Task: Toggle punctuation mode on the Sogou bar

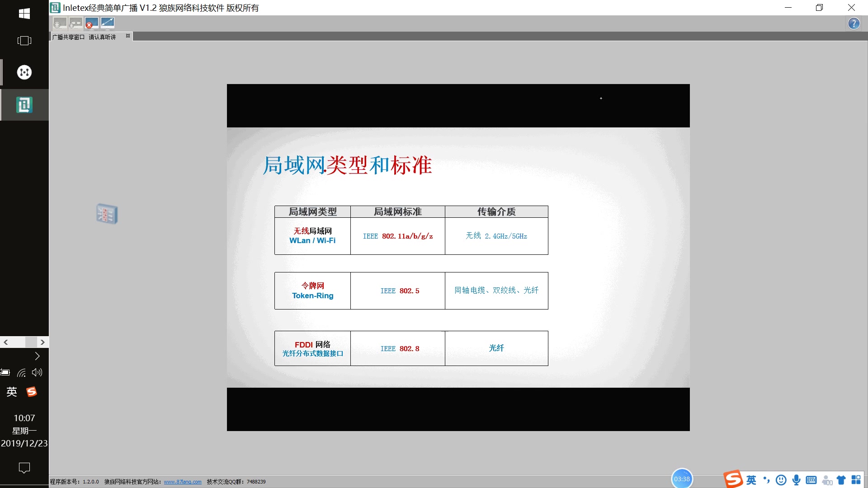Action: (x=766, y=480)
